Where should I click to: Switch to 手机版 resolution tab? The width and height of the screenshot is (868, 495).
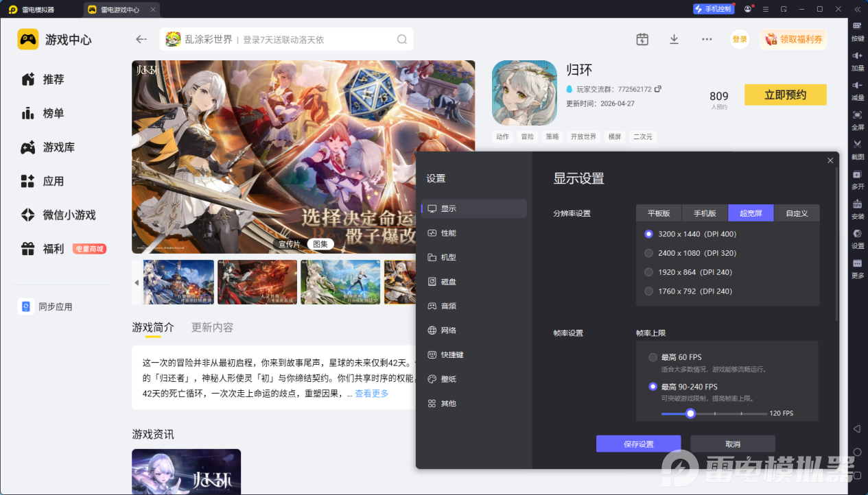point(705,213)
